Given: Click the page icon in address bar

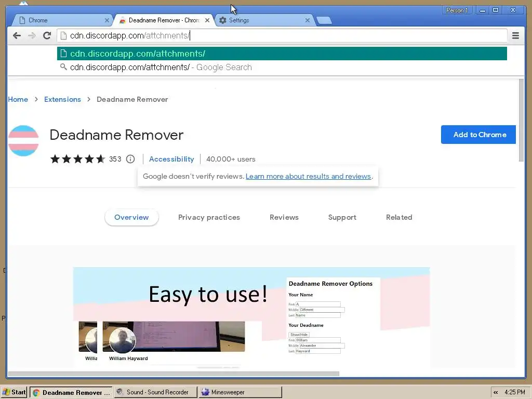Looking at the screenshot, I should 63,35.
